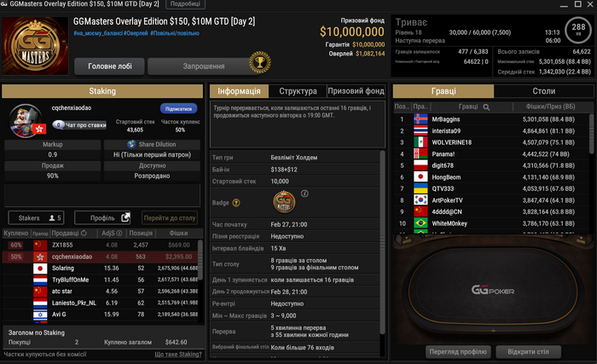Image resolution: width=597 pixels, height=364 pixels.
Task: Click the gold trophy laurel icon
Action: pos(260,62)
